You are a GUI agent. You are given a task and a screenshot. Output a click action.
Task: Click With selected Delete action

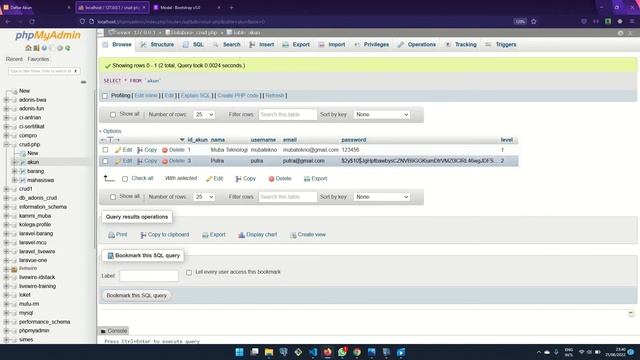pos(280,178)
